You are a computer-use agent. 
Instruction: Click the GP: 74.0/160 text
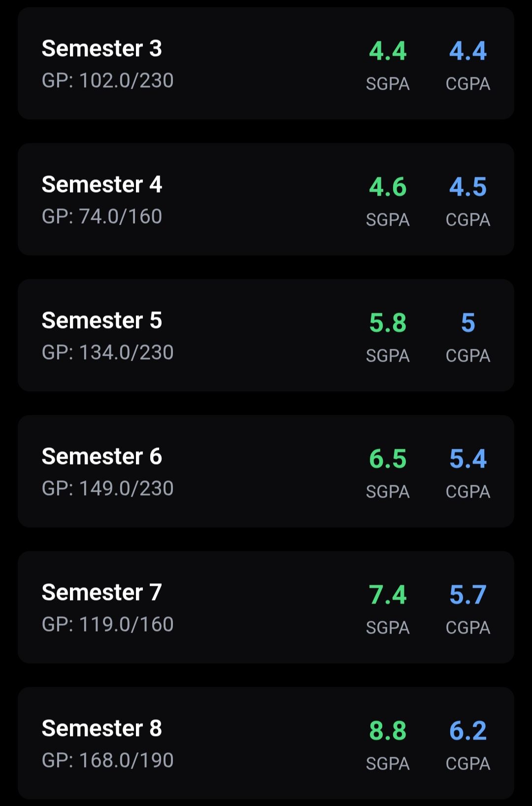coord(102,217)
